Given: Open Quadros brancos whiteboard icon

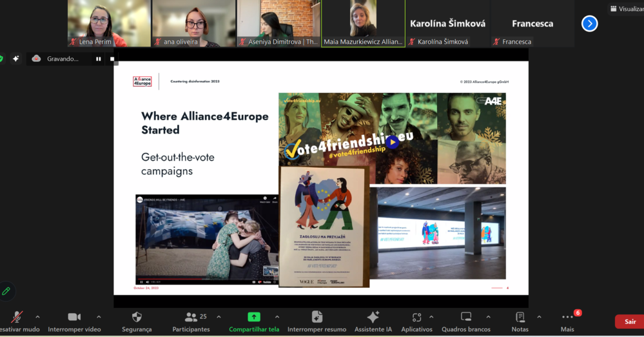Looking at the screenshot, I should pyautogui.click(x=465, y=317).
